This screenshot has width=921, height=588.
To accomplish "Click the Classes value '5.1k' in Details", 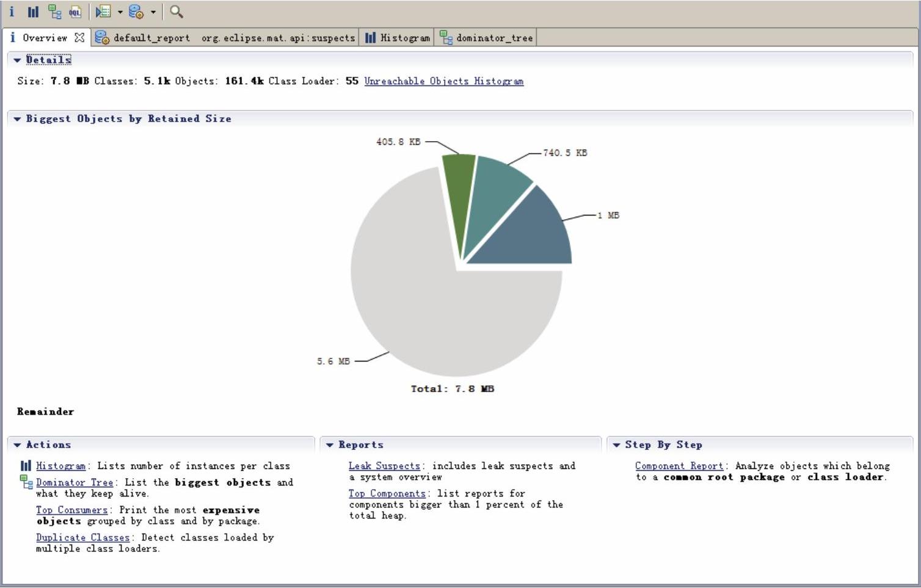I will [157, 81].
